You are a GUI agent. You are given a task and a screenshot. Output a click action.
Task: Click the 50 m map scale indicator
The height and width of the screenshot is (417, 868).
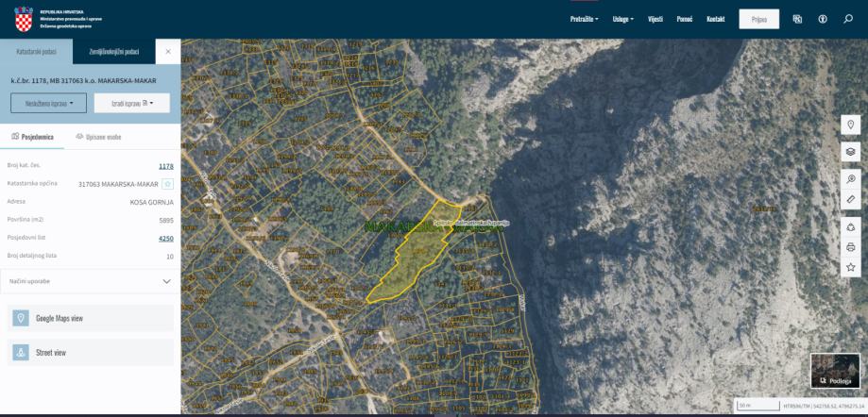click(x=757, y=406)
